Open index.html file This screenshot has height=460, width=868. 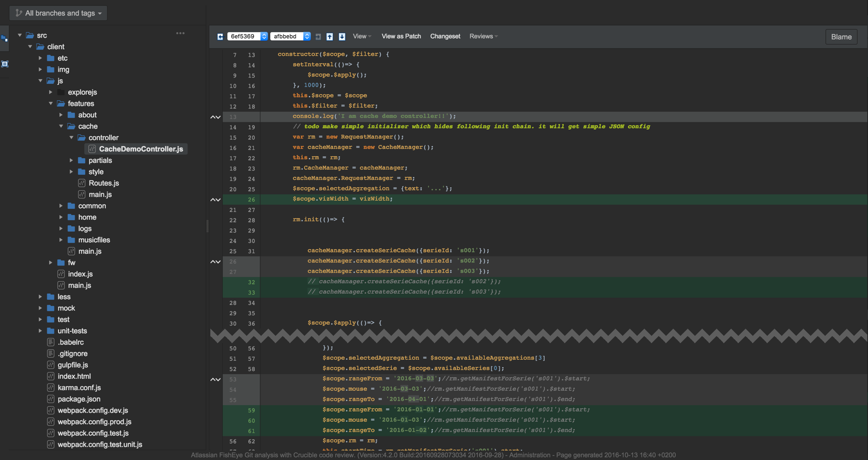coord(74,376)
